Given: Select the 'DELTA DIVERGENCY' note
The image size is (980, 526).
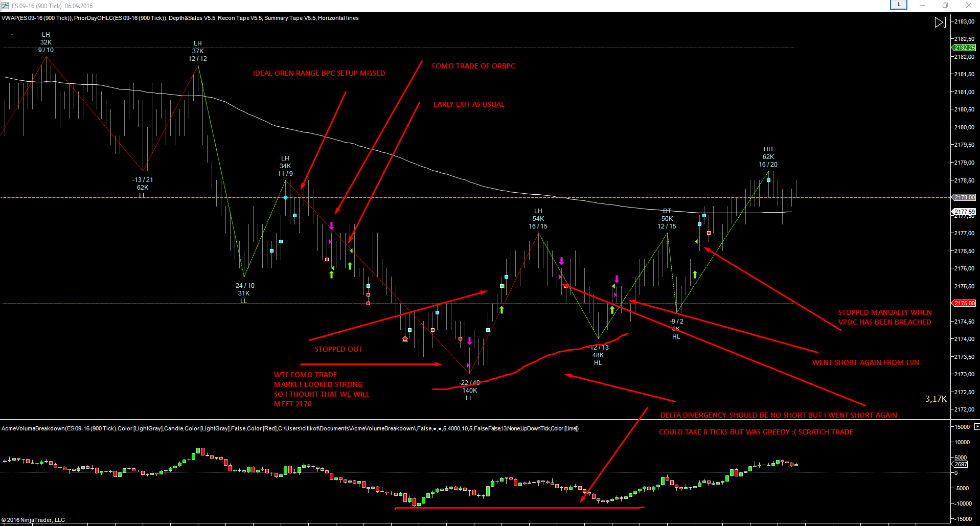Looking at the screenshot, I should (779, 415).
